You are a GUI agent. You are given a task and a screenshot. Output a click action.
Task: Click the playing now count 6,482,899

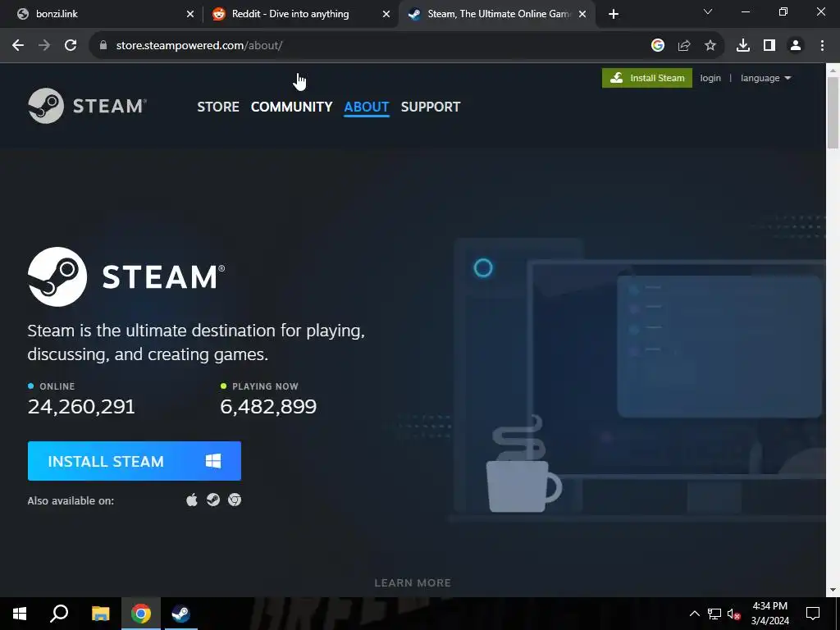click(x=268, y=407)
